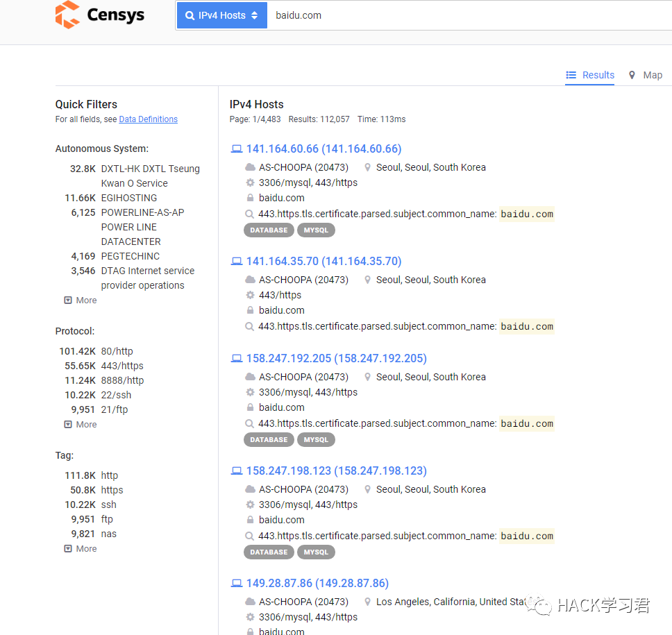The height and width of the screenshot is (635, 672).
Task: Filter by protocol 21/ftp
Action: pos(115,409)
